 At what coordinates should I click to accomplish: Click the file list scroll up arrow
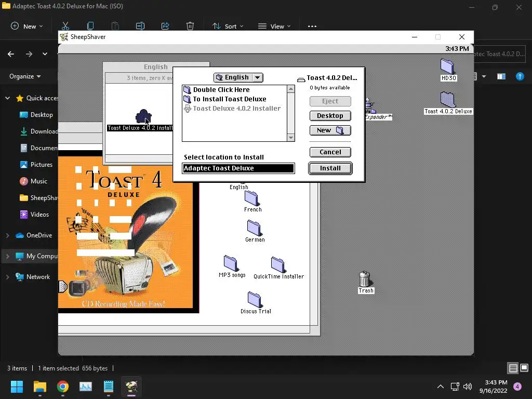coord(291,89)
